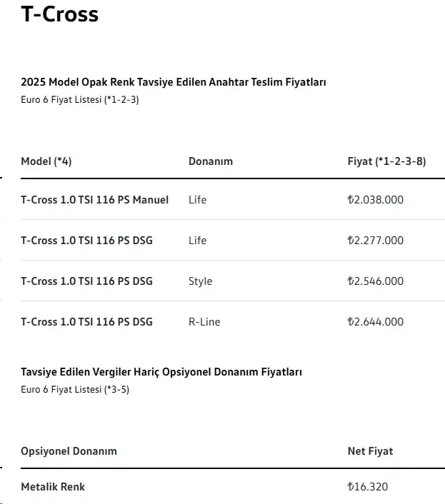The image size is (445, 504).
Task: Select the Metalik Renk option row
Action: [x=233, y=487]
